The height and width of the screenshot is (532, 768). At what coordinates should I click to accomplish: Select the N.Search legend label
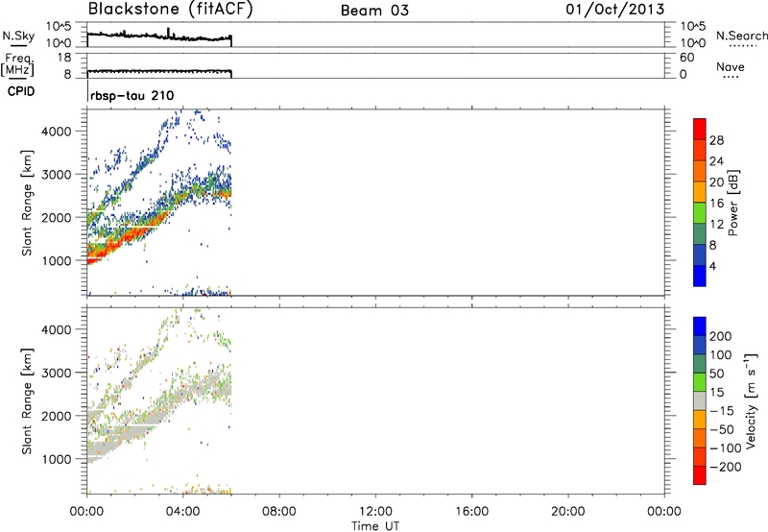tap(741, 36)
